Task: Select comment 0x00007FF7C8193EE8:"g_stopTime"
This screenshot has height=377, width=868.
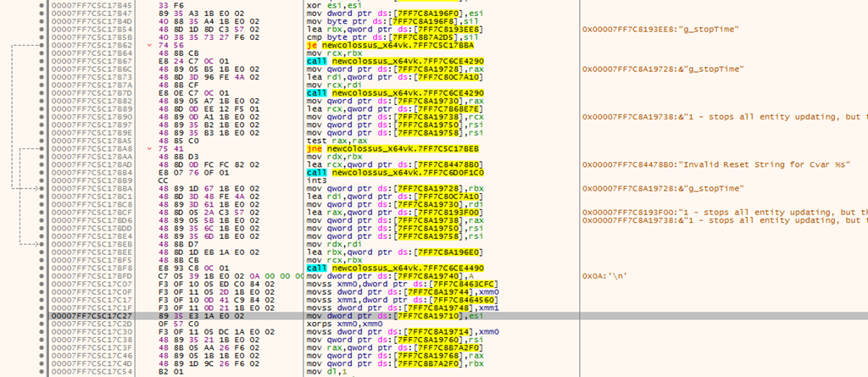Action: [x=661, y=29]
